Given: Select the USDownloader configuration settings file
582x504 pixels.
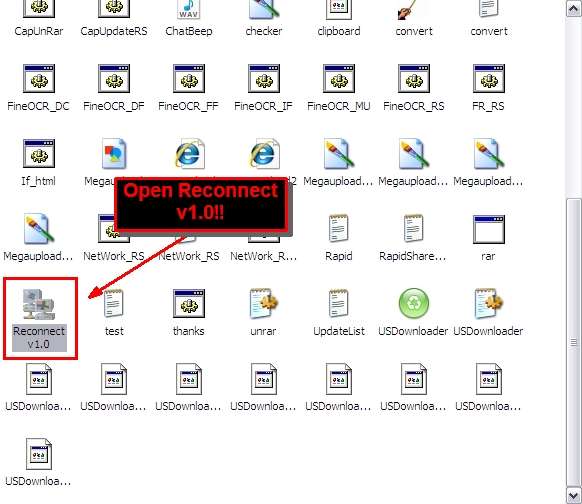Looking at the screenshot, I should [488, 304].
